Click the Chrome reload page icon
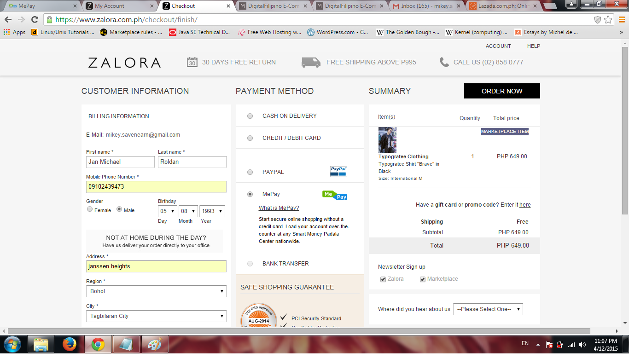 tap(35, 19)
